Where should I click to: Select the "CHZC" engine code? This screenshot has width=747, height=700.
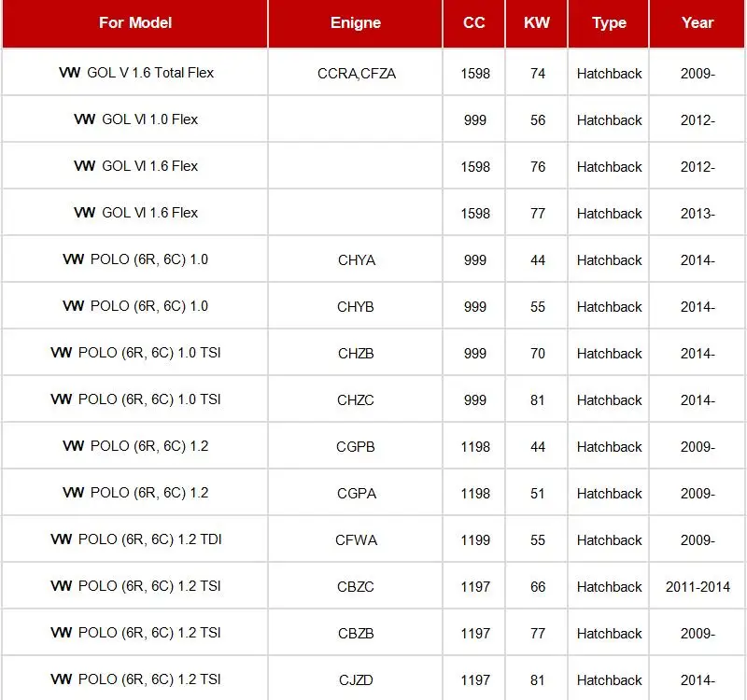[356, 400]
